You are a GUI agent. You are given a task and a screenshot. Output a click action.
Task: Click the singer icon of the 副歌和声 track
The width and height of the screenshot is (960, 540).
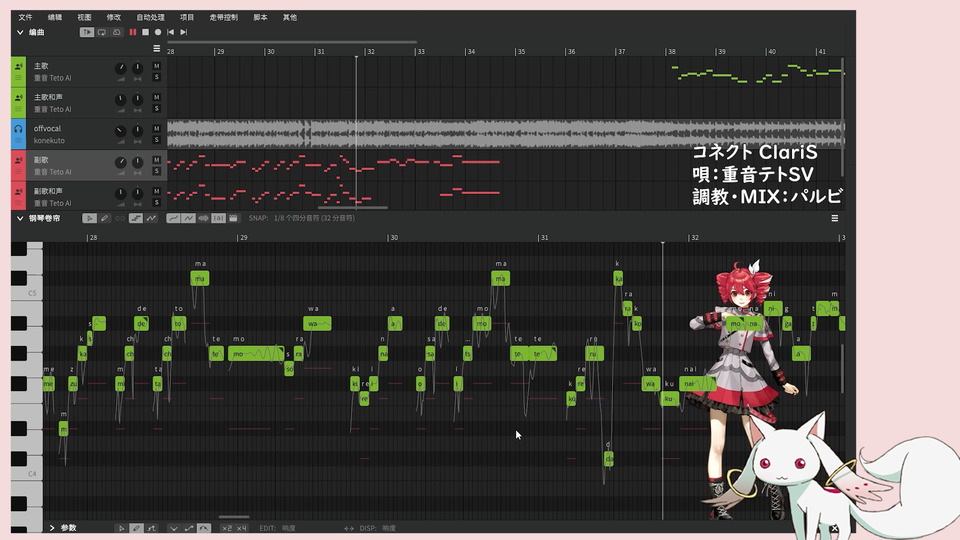tap(18, 192)
